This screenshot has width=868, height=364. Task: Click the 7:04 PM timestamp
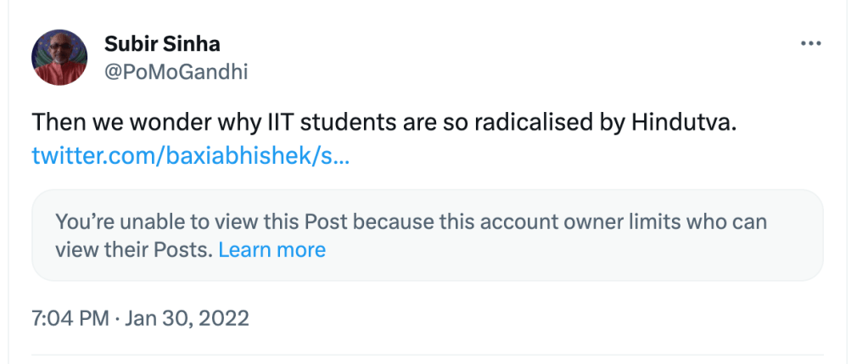70,319
